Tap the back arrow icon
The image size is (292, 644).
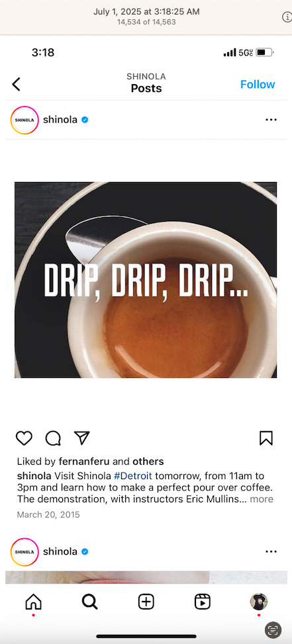pyautogui.click(x=16, y=84)
